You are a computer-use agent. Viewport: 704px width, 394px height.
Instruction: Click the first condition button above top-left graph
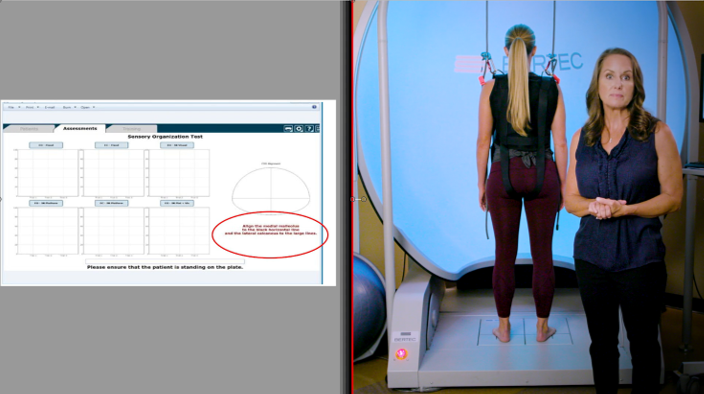46,145
